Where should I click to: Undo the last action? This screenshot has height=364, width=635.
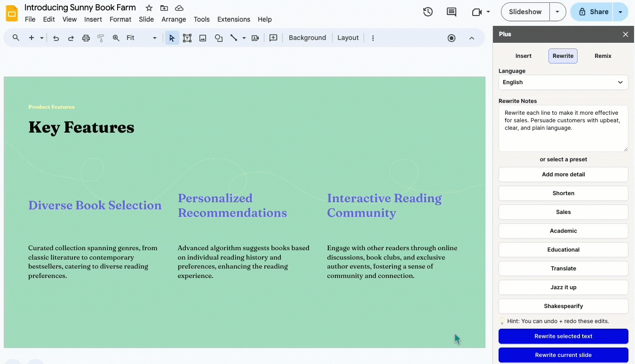56,38
